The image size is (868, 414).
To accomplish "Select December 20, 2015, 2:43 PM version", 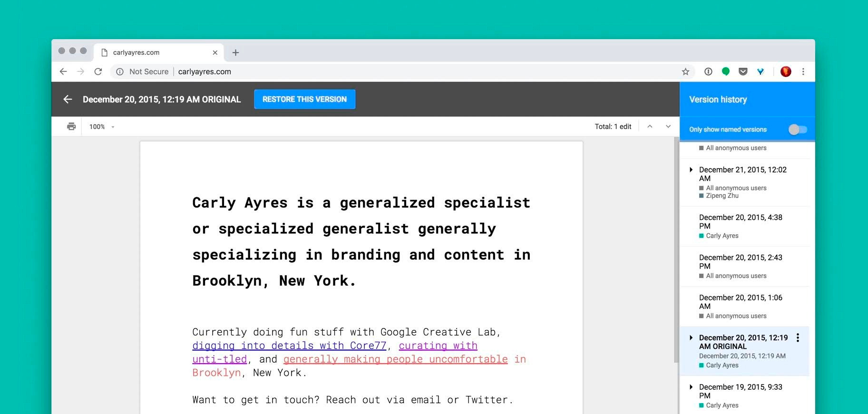I will click(x=745, y=266).
